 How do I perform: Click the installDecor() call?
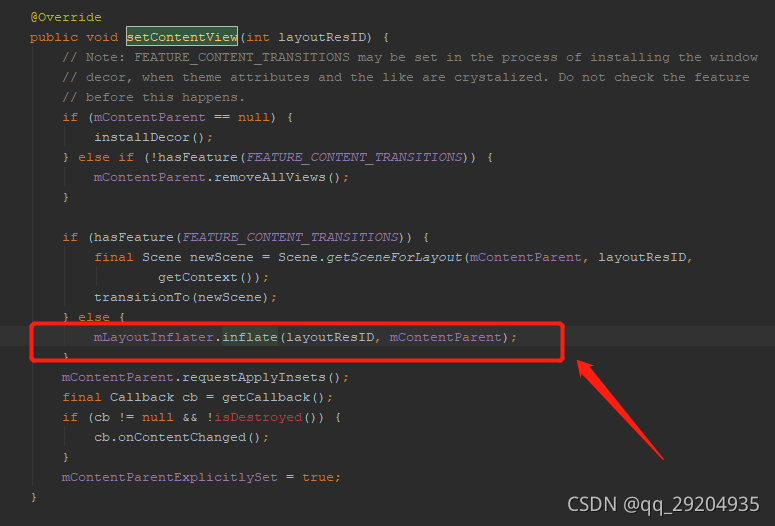coord(149,137)
